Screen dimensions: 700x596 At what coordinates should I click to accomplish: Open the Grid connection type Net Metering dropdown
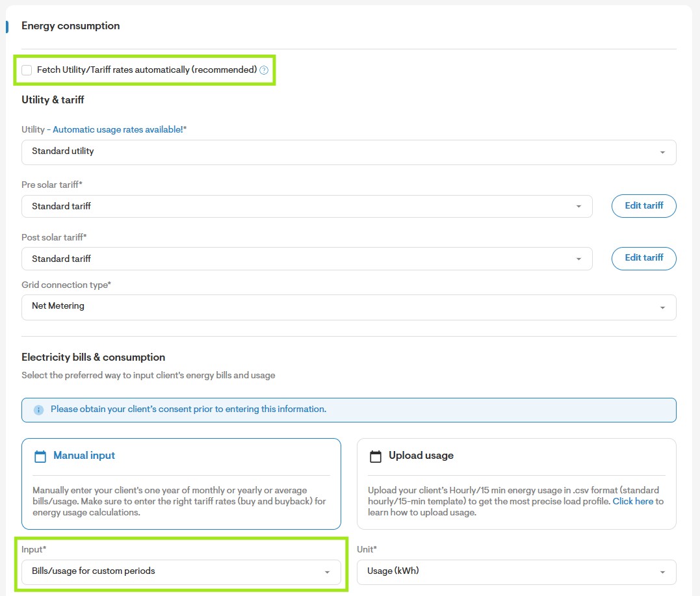[348, 307]
